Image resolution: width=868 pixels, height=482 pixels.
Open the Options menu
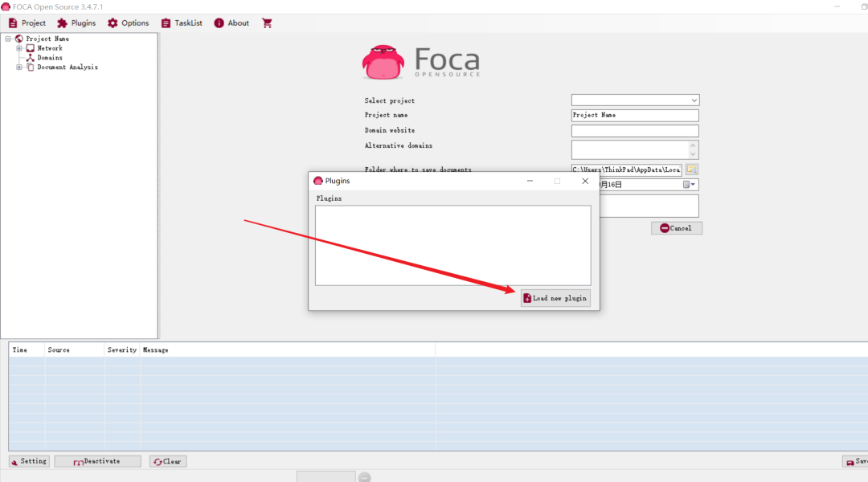(128, 23)
